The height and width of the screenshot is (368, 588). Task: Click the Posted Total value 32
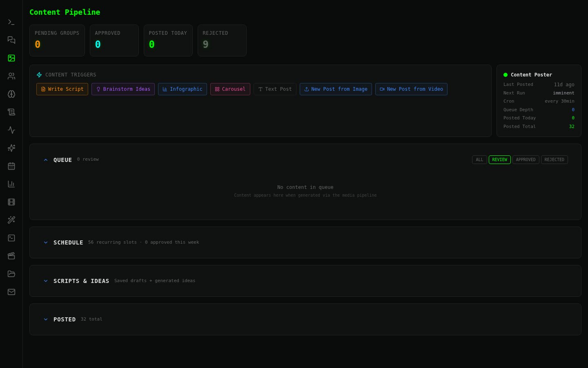(x=572, y=126)
